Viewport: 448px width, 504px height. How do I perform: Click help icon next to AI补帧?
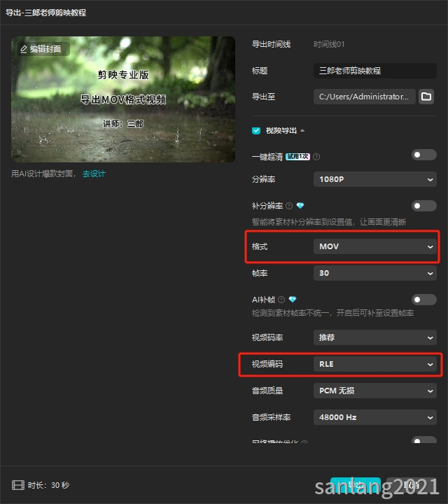[281, 300]
